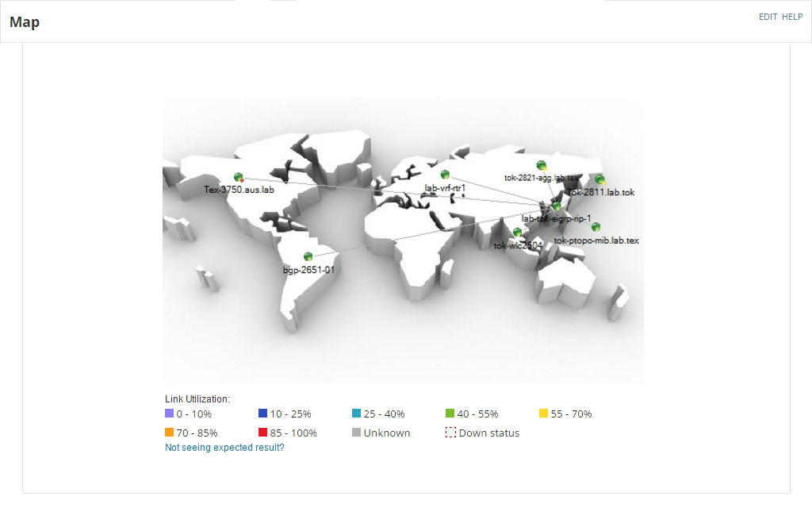Open the tok-2821-agg.lab.tex node icon
Screen dimensions: 812x508
(x=542, y=165)
